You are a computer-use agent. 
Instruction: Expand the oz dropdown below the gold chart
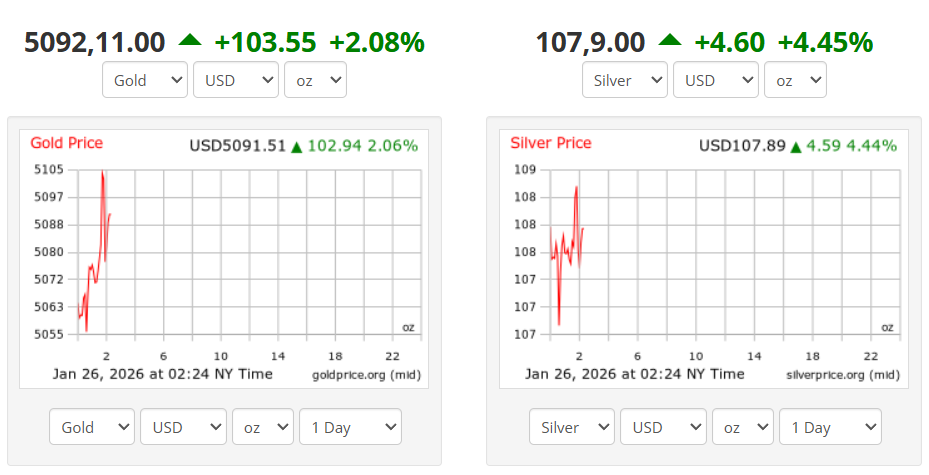tap(263, 427)
